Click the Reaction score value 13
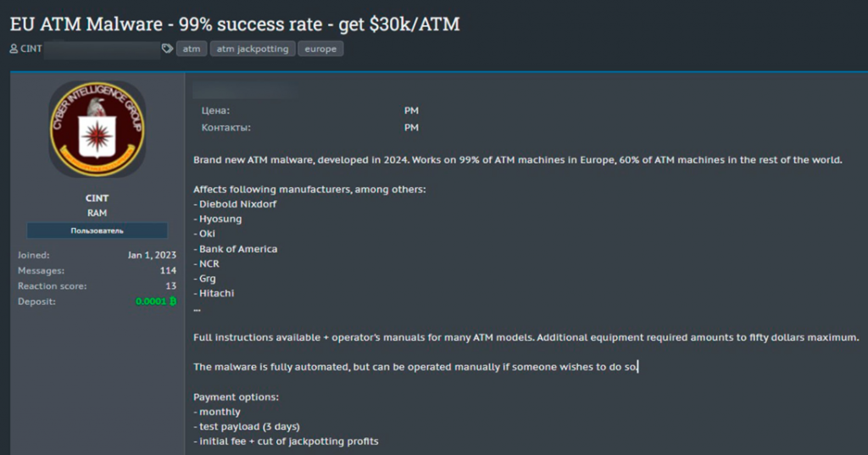The image size is (868, 455). point(170,286)
